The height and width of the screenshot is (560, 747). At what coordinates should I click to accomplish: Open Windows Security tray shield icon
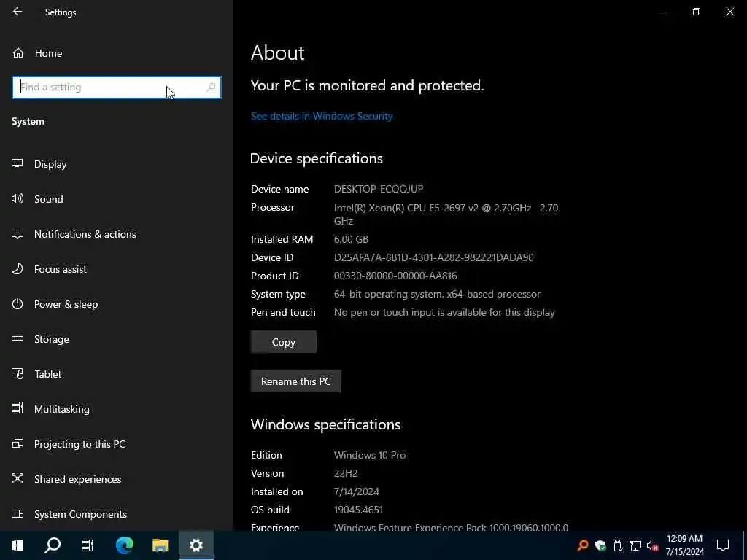[x=600, y=545]
